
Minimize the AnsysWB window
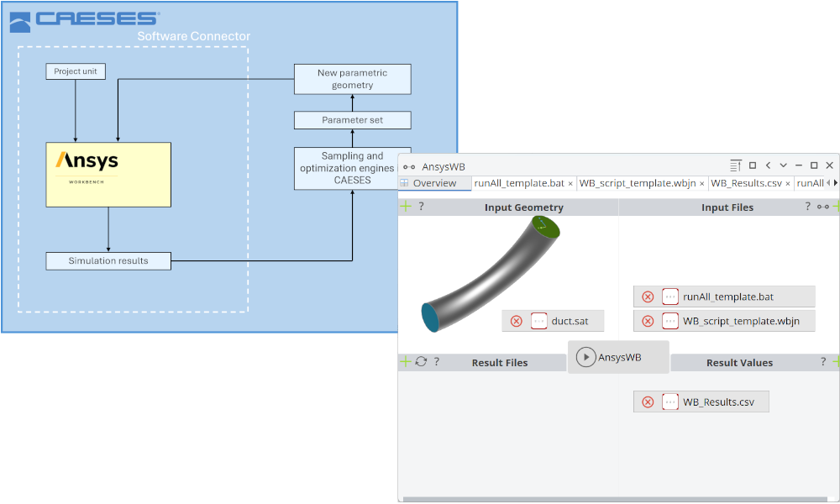tap(799, 165)
